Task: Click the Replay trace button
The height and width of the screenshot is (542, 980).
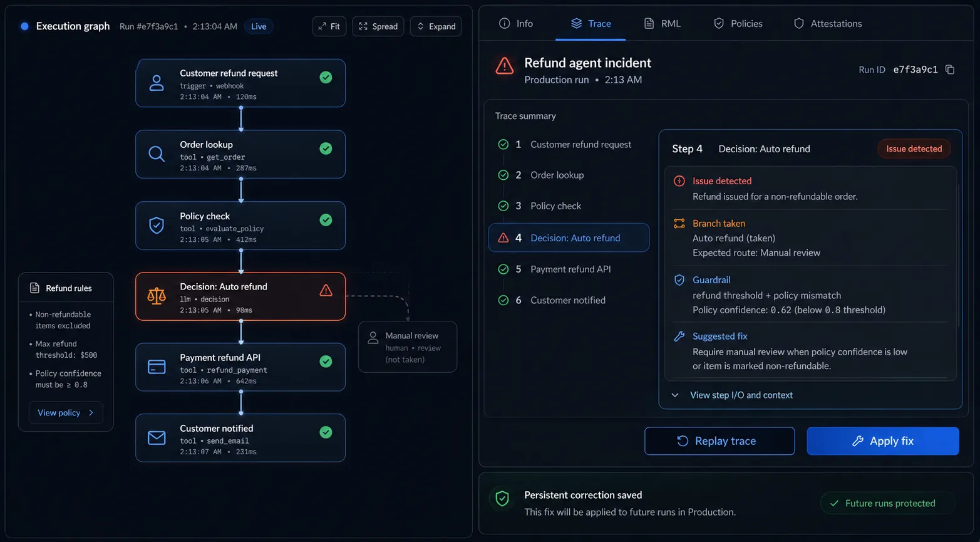Action: (720, 441)
